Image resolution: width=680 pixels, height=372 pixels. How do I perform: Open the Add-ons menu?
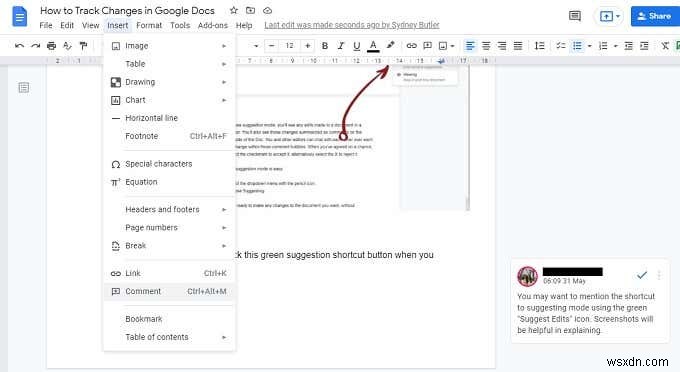click(x=212, y=25)
